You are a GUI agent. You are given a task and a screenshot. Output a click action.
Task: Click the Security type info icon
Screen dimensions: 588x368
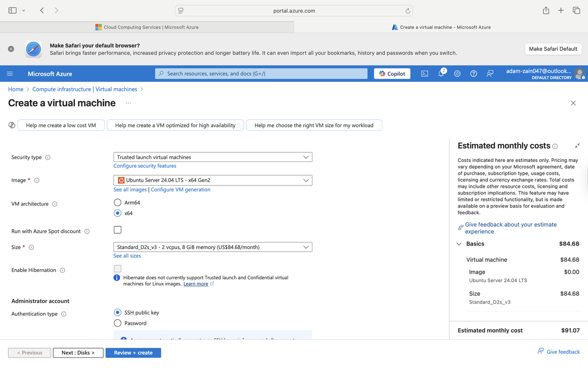pyautogui.click(x=48, y=157)
